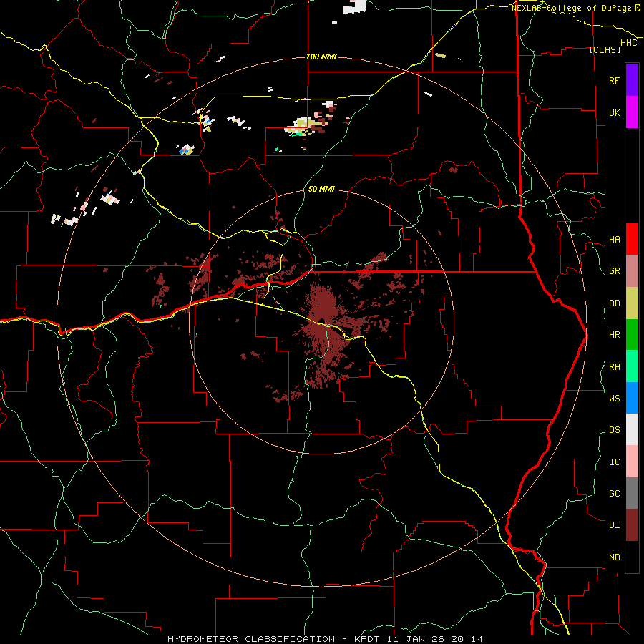Click the 'GC' legend label
The image size is (644, 644).
[614, 493]
